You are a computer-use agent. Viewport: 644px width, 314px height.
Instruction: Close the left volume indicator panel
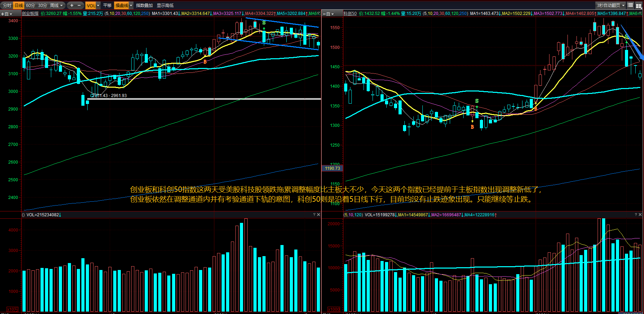click(319, 215)
